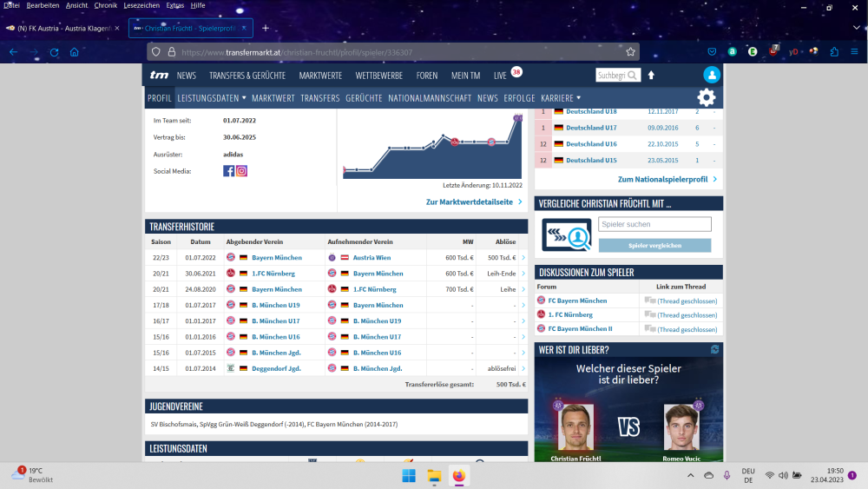Refresh the 'Wer ist dir lieber?' widget
The width and height of the screenshot is (868, 489).
click(714, 349)
